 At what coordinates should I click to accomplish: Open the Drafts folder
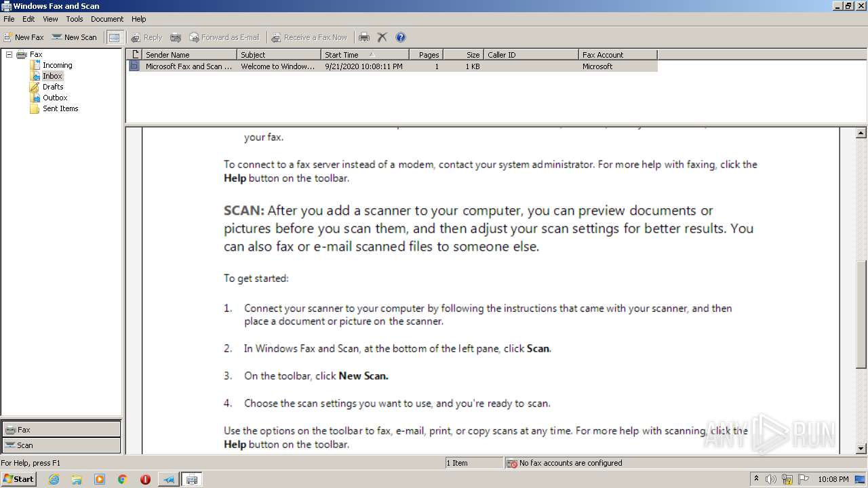(x=53, y=87)
